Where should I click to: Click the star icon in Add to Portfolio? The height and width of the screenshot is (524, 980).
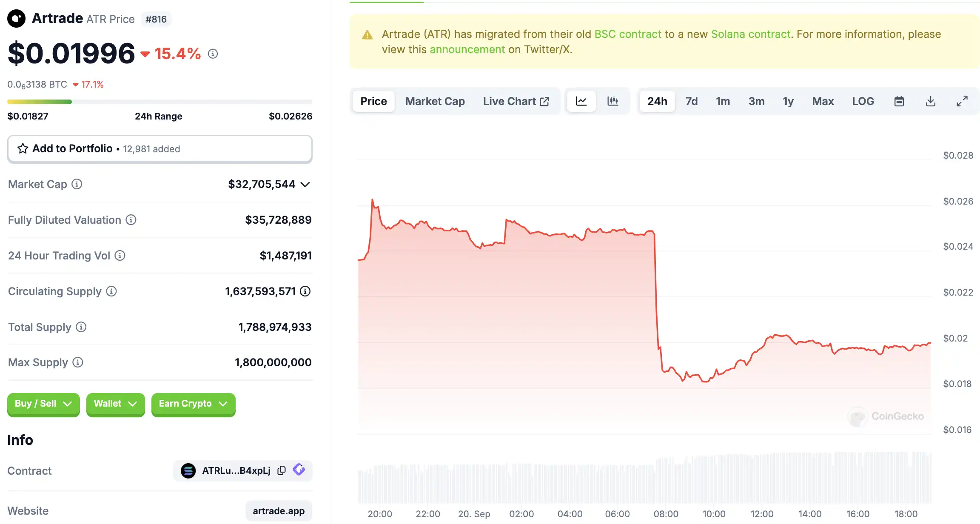(23, 148)
